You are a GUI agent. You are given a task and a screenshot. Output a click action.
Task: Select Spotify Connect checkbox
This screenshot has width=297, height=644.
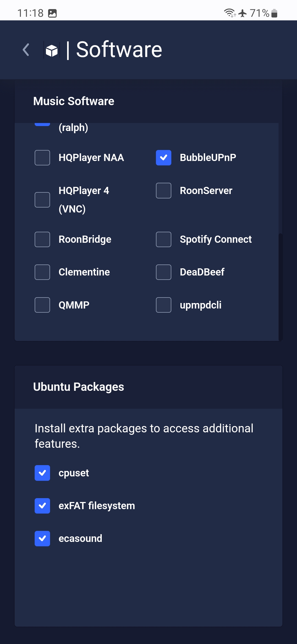[164, 239]
